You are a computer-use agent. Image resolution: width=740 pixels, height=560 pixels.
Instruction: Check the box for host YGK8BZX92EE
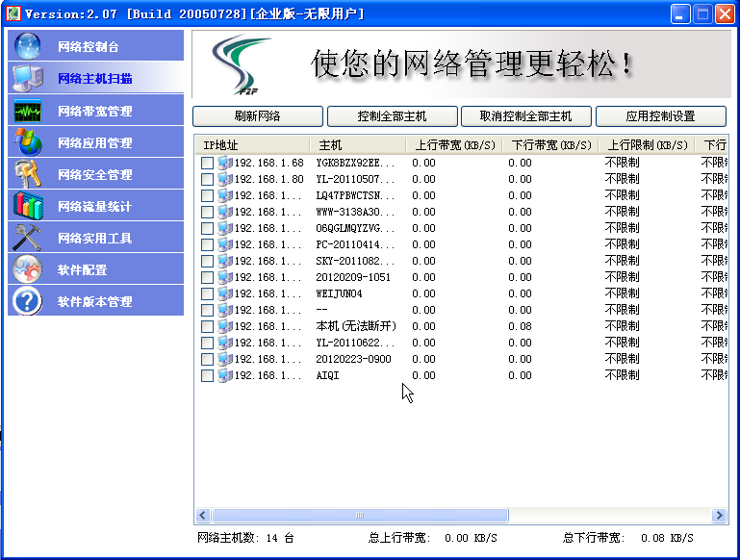point(207,164)
